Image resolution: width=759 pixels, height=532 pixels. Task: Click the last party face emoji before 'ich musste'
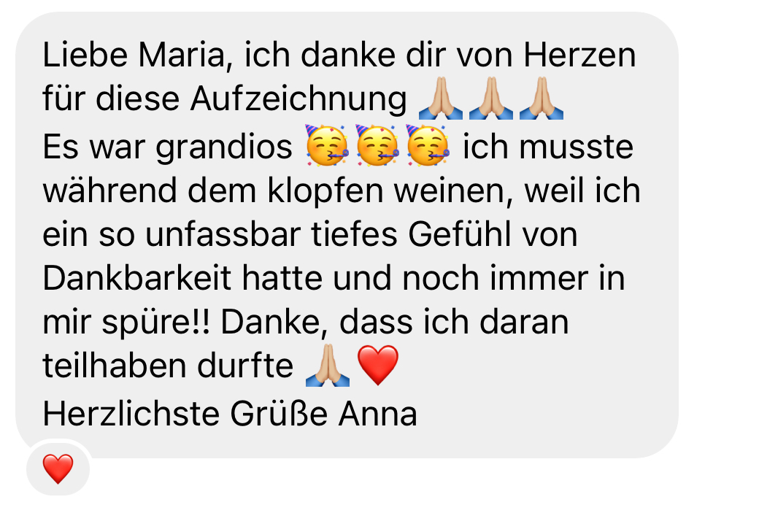coord(428,145)
